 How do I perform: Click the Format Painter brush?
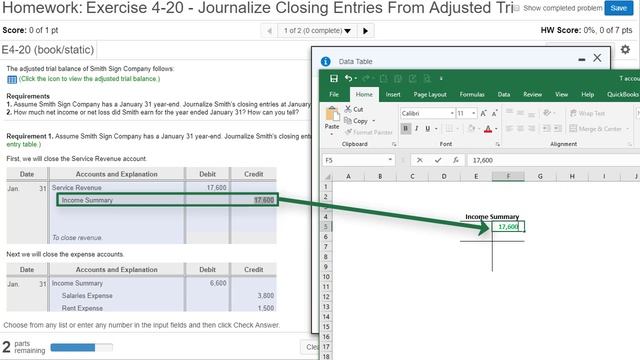(x=369, y=132)
